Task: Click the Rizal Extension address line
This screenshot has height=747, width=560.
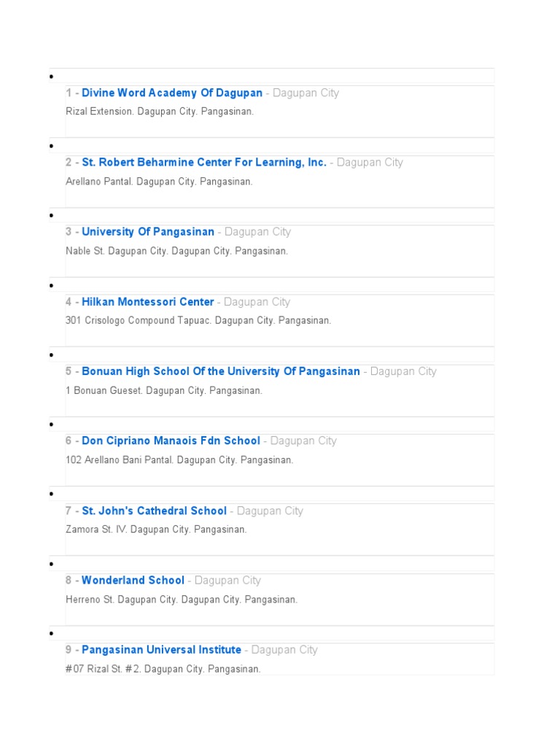Action: coord(160,112)
